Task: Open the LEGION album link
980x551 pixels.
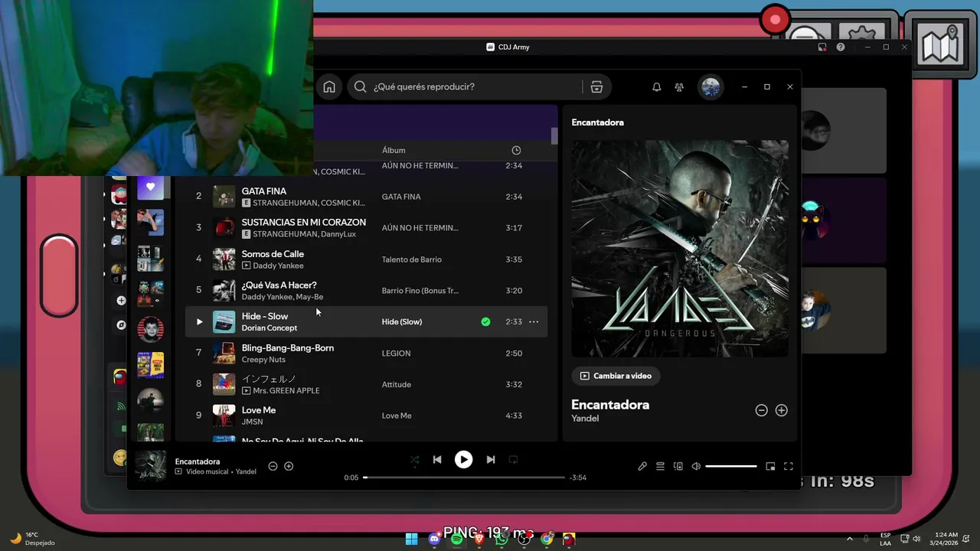Action: click(x=397, y=353)
